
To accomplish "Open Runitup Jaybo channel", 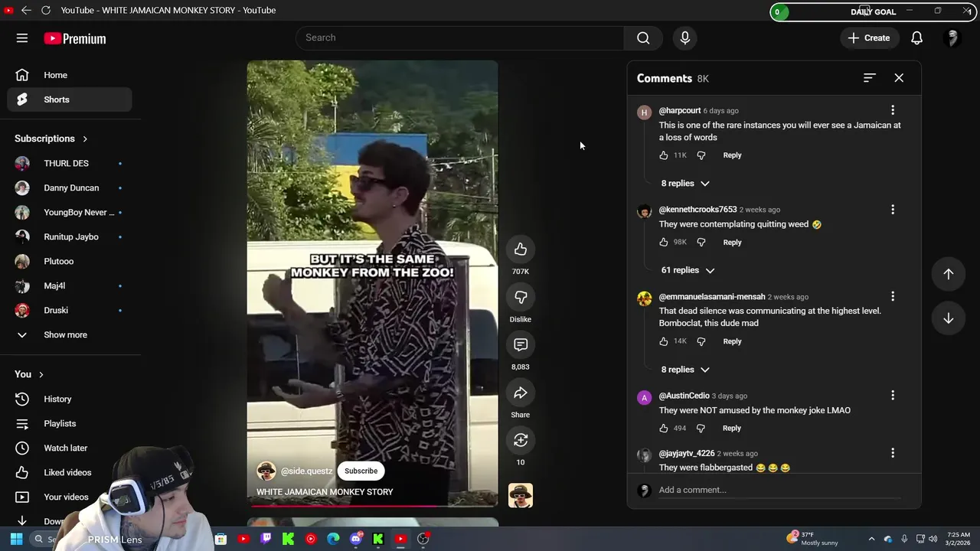I will click(70, 236).
